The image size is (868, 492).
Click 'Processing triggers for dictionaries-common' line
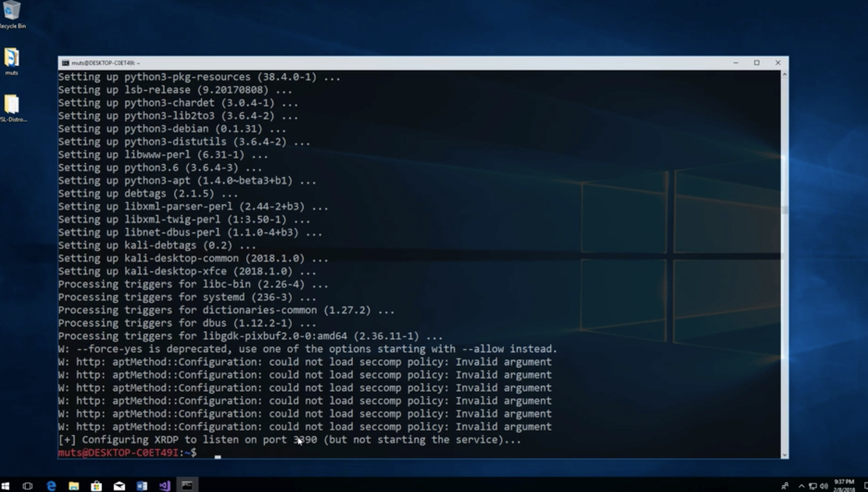pyautogui.click(x=226, y=310)
